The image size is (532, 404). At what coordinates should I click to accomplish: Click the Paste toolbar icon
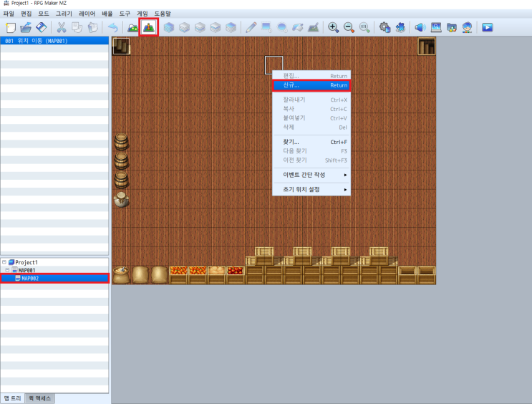[92, 27]
